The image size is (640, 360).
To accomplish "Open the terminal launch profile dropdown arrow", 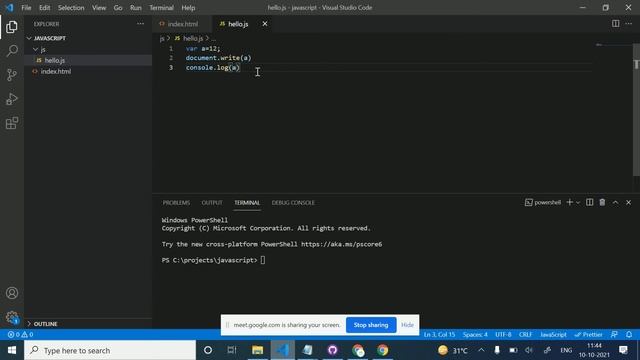I will coord(578,202).
